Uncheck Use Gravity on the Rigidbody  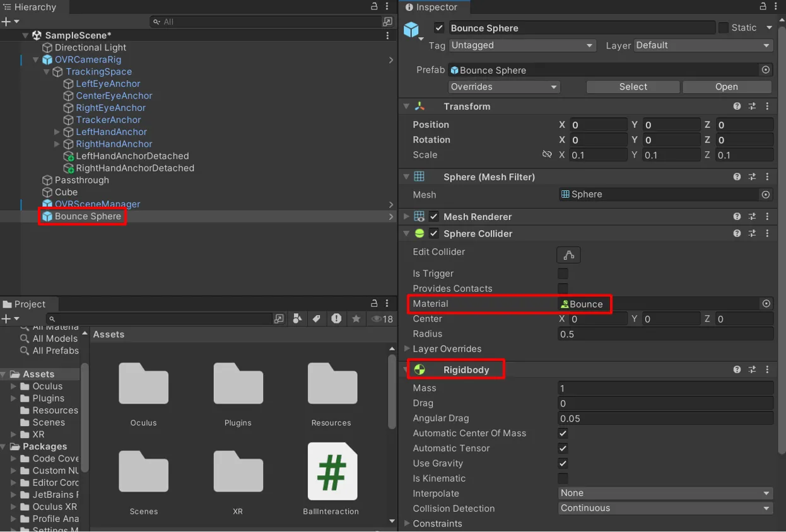[563, 463]
